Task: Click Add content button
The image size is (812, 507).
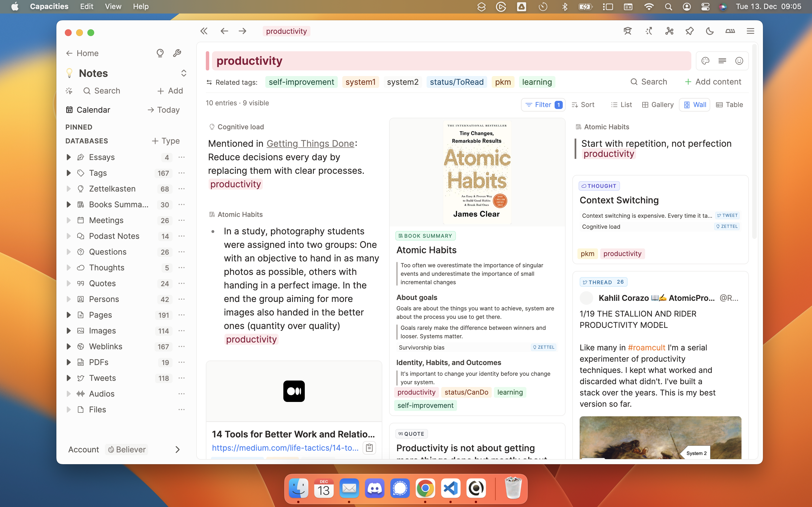Action: pyautogui.click(x=713, y=82)
